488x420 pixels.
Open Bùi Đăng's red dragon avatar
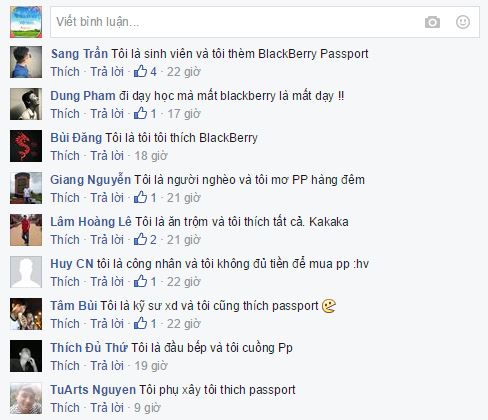pos(26,146)
